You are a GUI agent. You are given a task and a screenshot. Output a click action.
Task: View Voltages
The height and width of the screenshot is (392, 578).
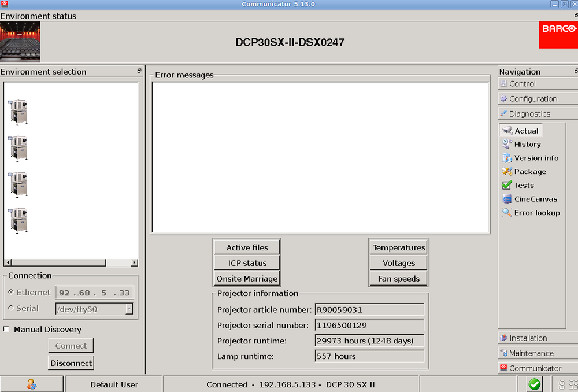398,263
